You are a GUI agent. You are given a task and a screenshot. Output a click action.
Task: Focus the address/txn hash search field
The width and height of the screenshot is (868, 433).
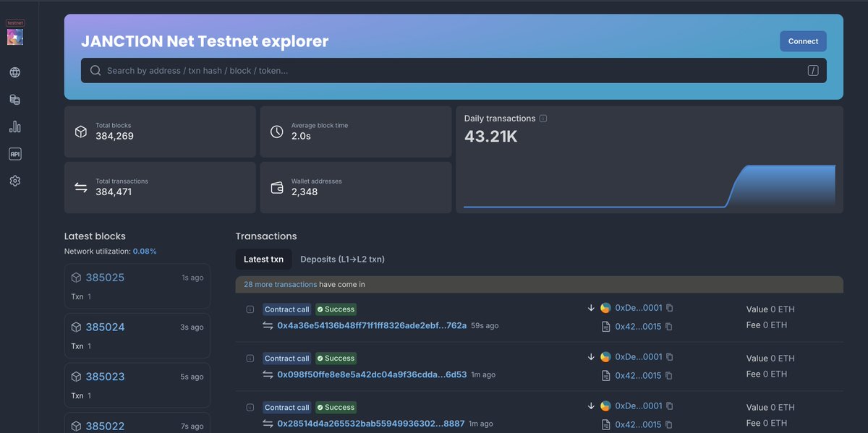pos(454,71)
